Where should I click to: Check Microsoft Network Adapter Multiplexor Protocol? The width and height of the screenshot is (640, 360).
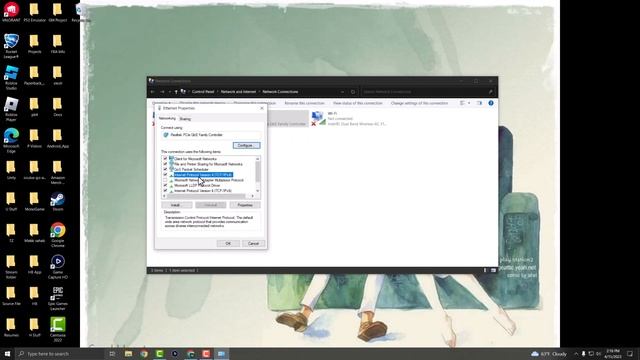(x=165, y=180)
